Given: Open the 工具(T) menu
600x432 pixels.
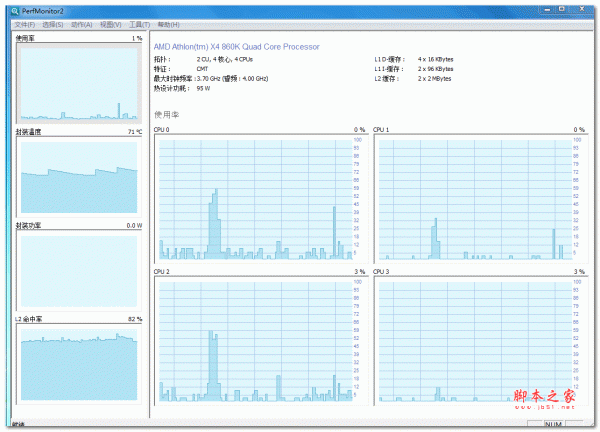Looking at the screenshot, I should [x=139, y=25].
